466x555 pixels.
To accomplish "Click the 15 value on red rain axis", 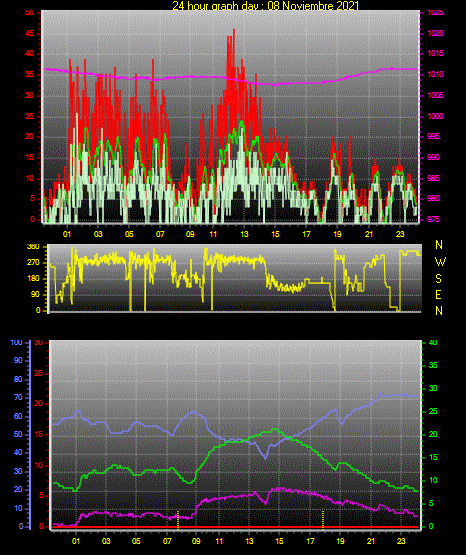I will pyautogui.click(x=39, y=434).
